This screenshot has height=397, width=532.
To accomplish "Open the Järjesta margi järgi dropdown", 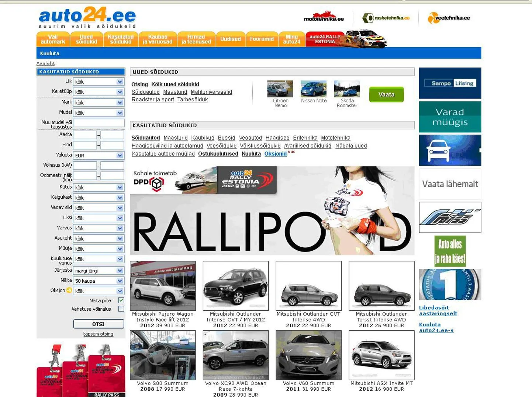I will pos(99,271).
